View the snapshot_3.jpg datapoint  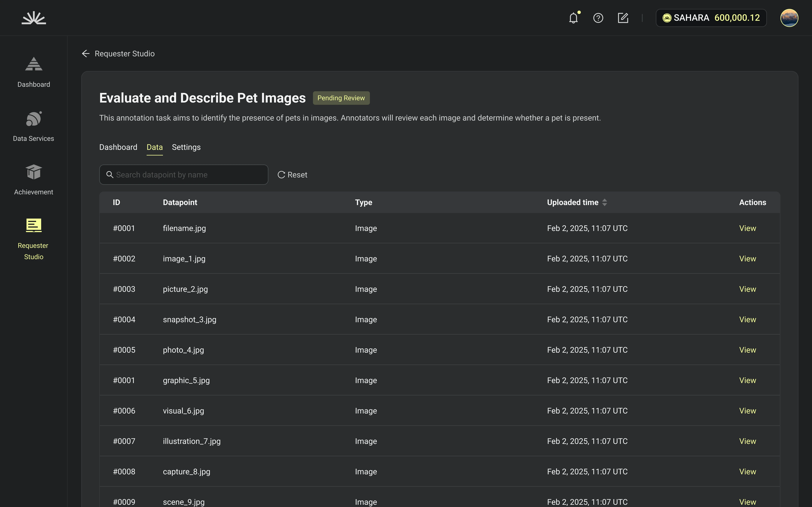pos(747,320)
